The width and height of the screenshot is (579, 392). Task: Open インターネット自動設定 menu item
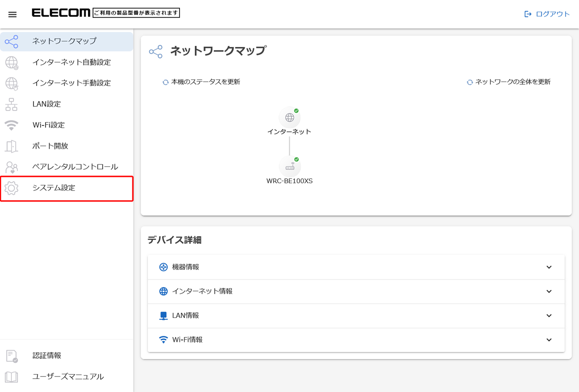(x=71, y=62)
